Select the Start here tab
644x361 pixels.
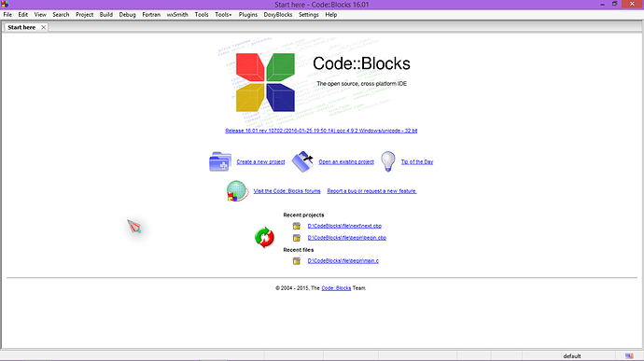pos(21,27)
